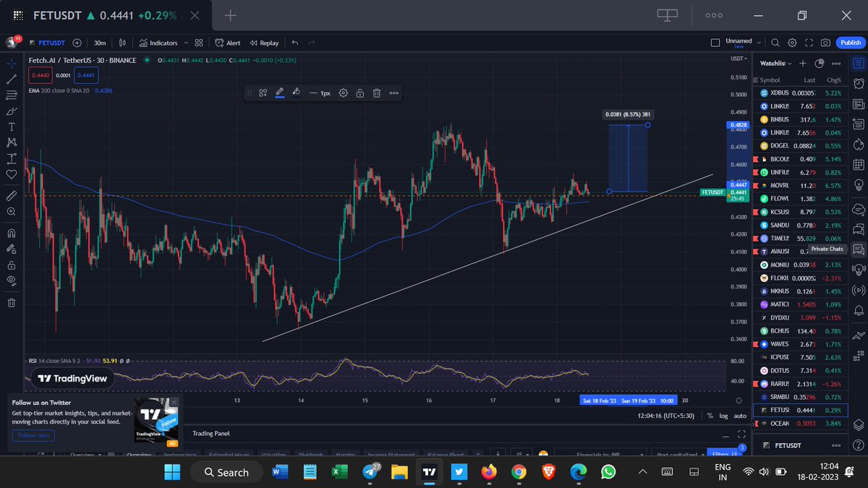The image size is (868, 488).
Task: Open the heart icons drawing tool
Action: [12, 174]
